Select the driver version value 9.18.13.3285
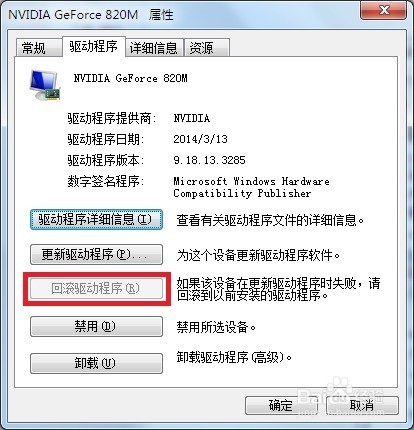This screenshot has height=430, width=414. pyautogui.click(x=209, y=160)
